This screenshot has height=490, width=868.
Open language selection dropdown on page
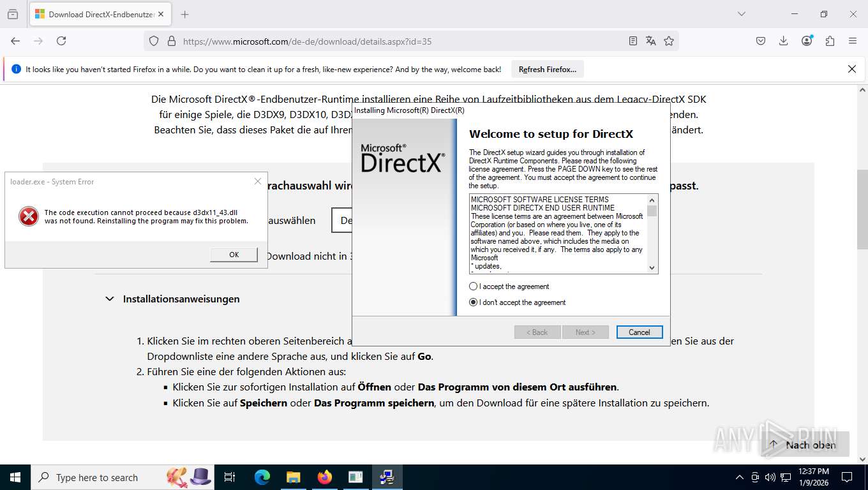point(343,220)
